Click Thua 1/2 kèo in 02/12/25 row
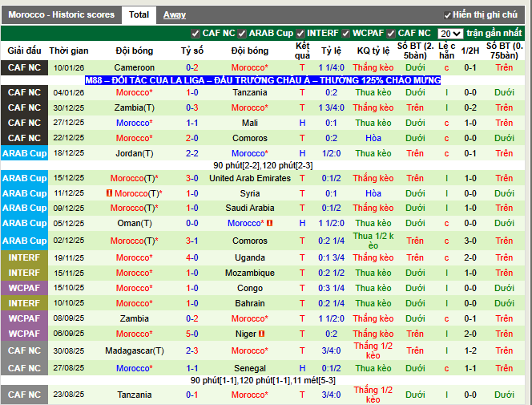 (x=373, y=241)
